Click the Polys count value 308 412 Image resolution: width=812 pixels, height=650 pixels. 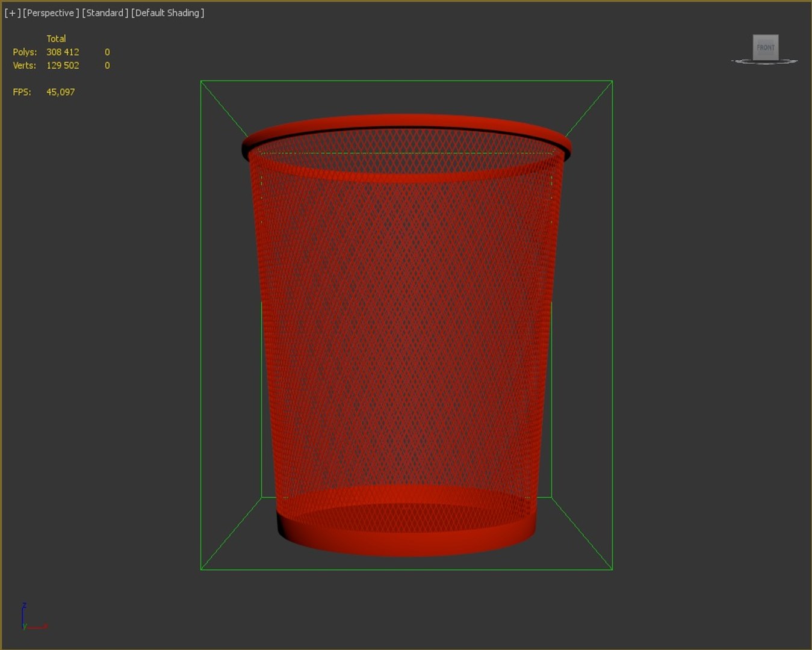63,52
